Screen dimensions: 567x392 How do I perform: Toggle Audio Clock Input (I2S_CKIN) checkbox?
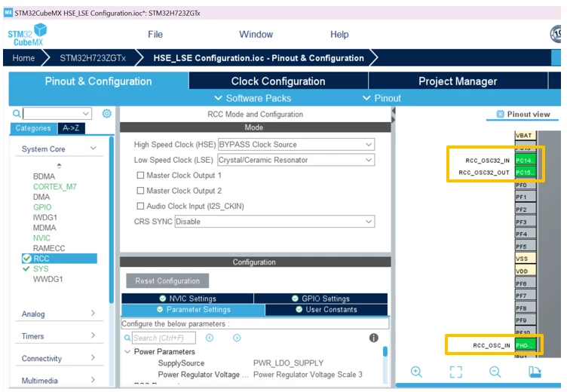pyautogui.click(x=140, y=206)
